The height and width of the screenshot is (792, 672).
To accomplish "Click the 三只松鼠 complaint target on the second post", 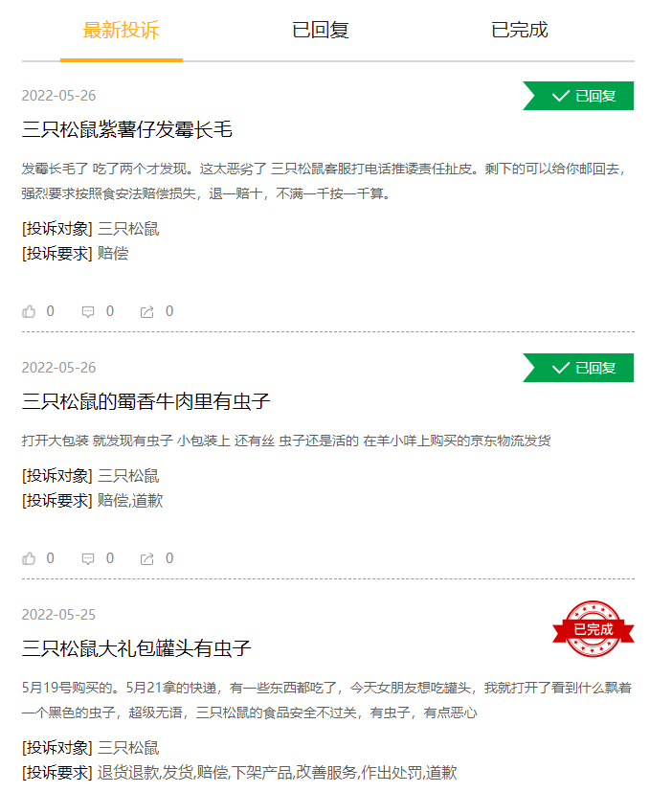I will point(128,476).
